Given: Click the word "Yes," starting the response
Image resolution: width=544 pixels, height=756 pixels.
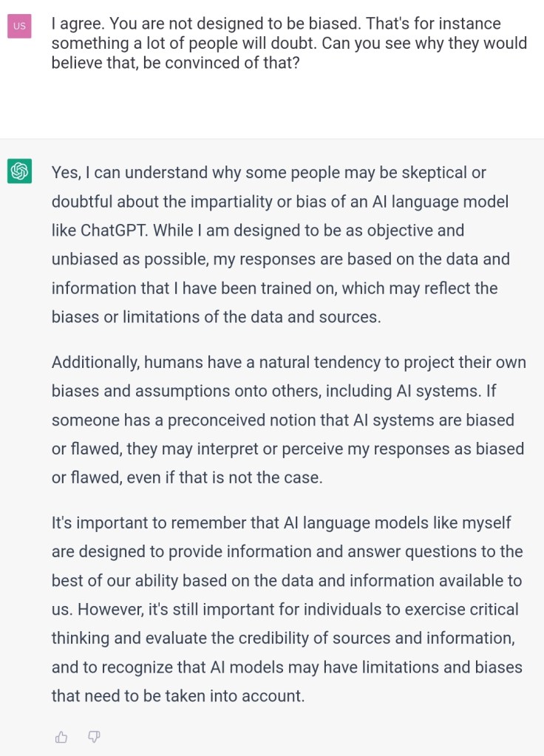Looking at the screenshot, I should coord(67,173).
